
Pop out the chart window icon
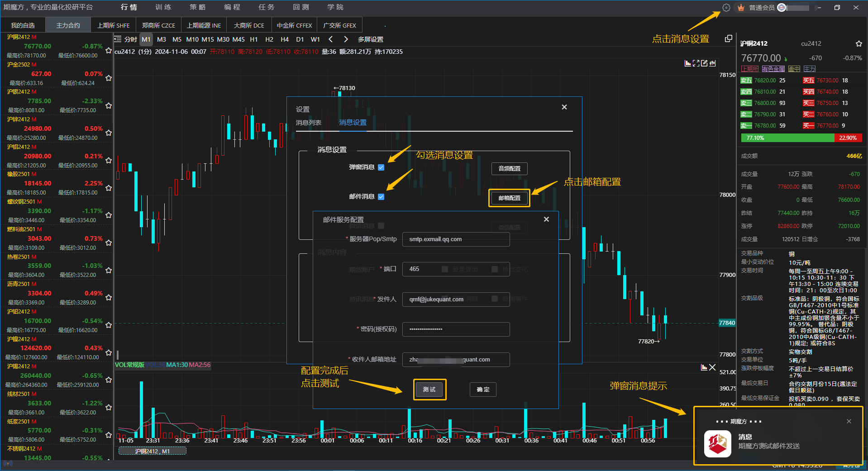728,39
